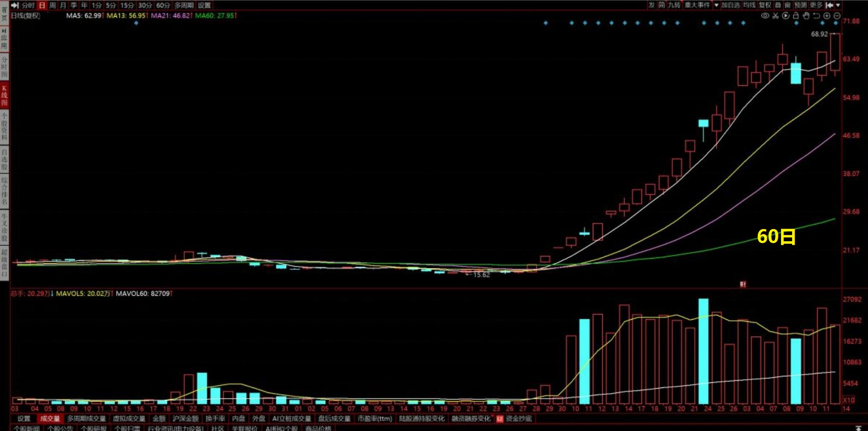
Task: Open K线图 in the left sidebar
Action: tap(4, 96)
